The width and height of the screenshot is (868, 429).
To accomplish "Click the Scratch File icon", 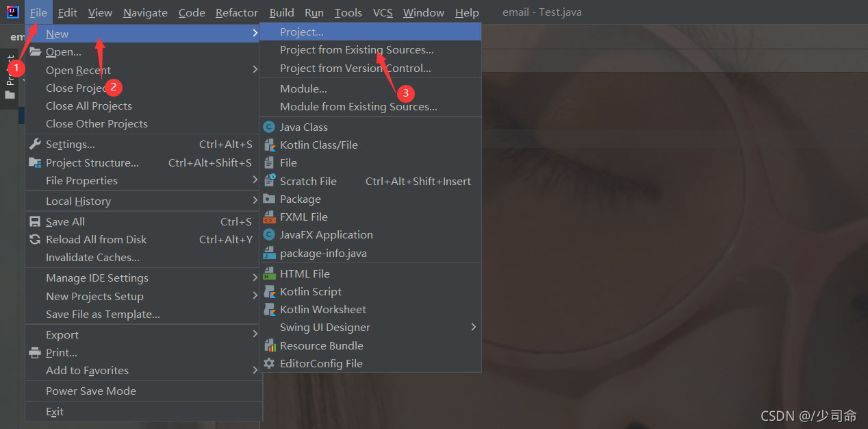I will [x=269, y=181].
